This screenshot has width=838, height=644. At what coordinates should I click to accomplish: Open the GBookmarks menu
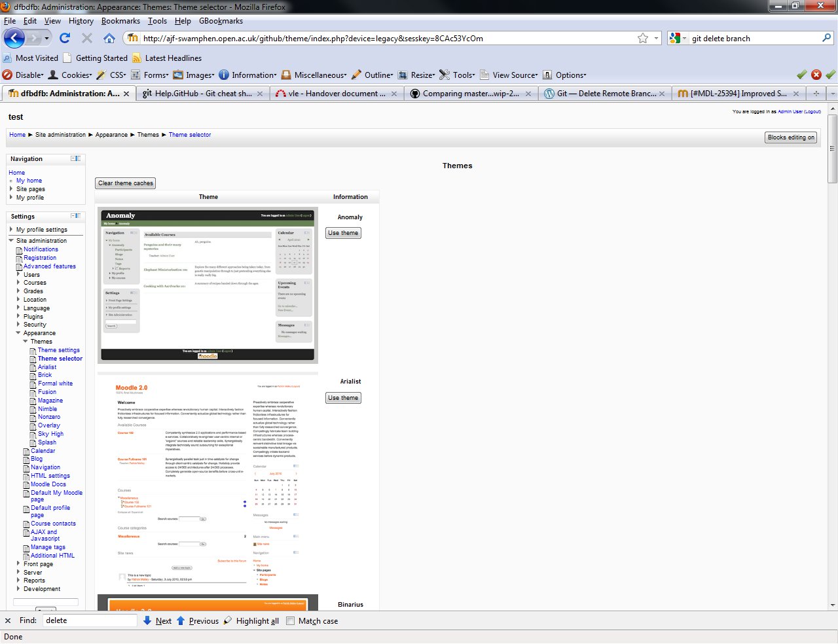221,21
